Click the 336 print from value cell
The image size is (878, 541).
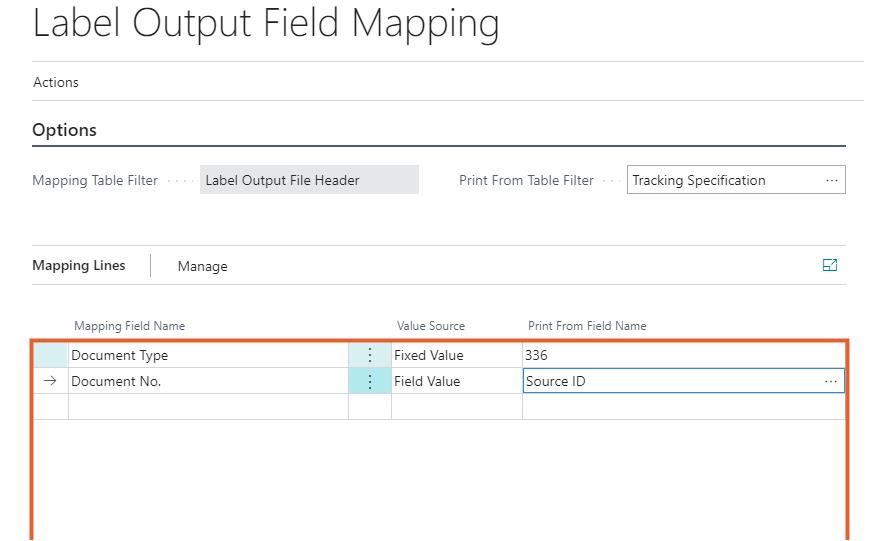pos(680,356)
